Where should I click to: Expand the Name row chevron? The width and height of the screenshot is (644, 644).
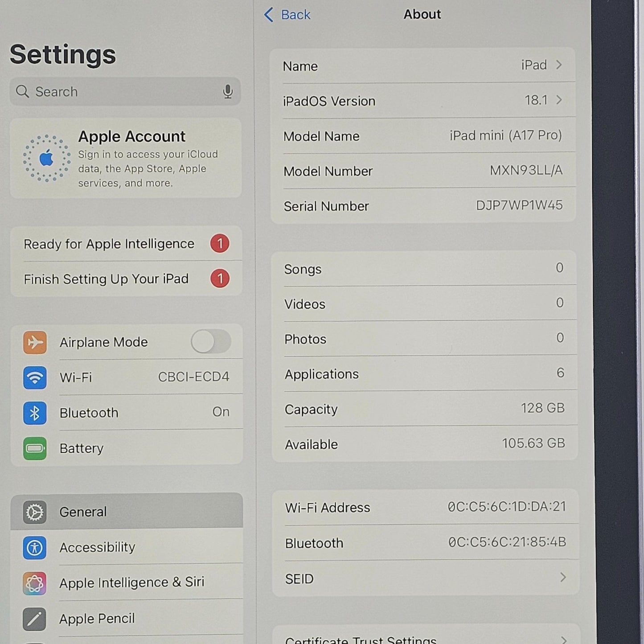pos(559,65)
